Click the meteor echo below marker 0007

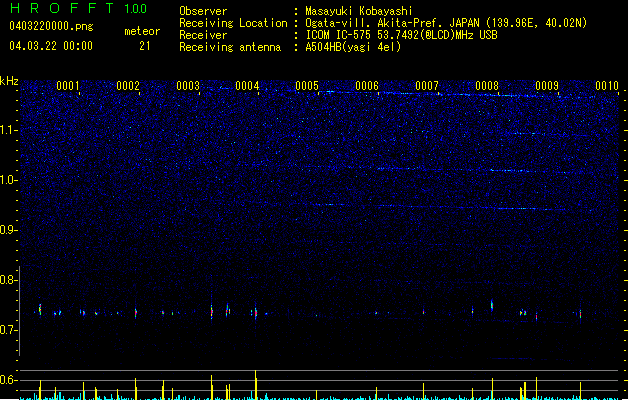(424, 311)
